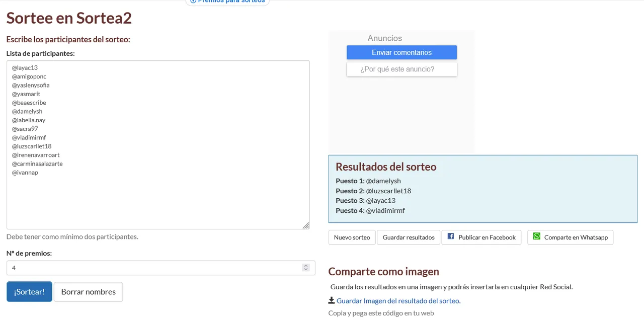Click on @irenenavarroart in participants list
This screenshot has height=322, width=644.
coord(36,155)
